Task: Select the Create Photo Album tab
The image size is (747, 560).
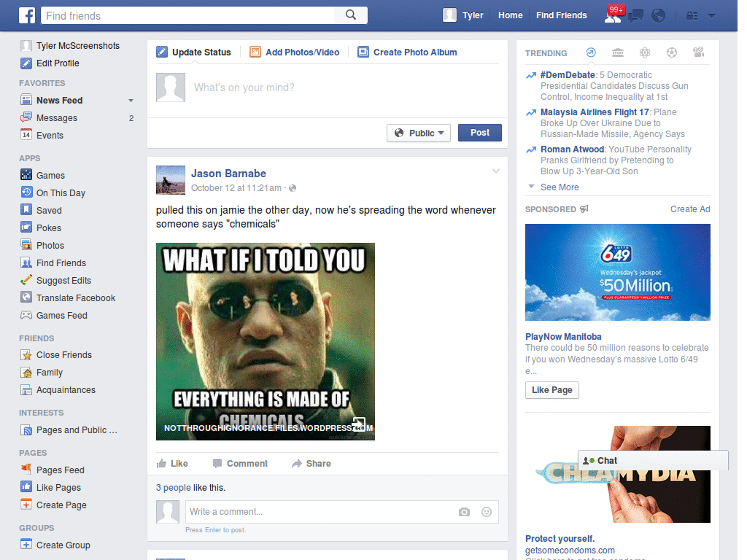Action: pyautogui.click(x=407, y=52)
